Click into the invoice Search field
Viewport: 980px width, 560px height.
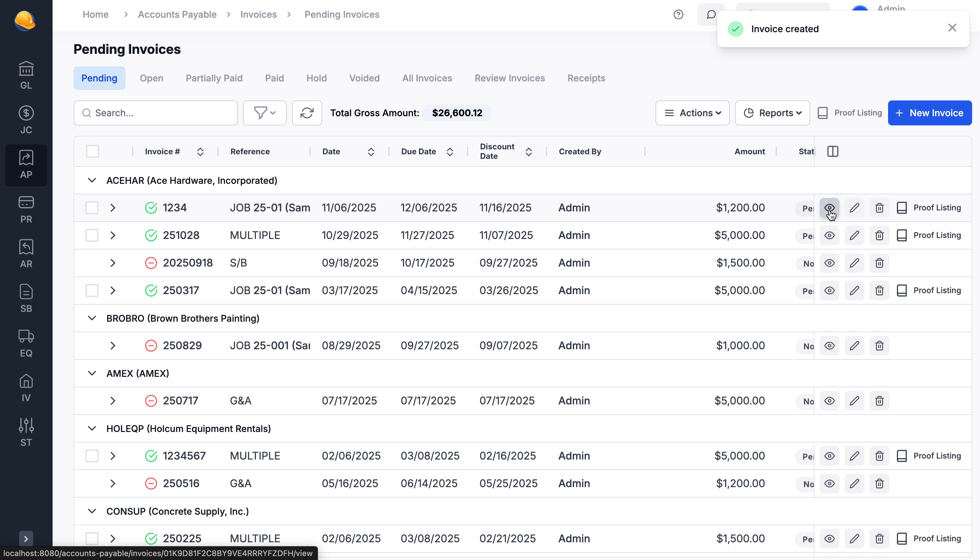pyautogui.click(x=155, y=113)
